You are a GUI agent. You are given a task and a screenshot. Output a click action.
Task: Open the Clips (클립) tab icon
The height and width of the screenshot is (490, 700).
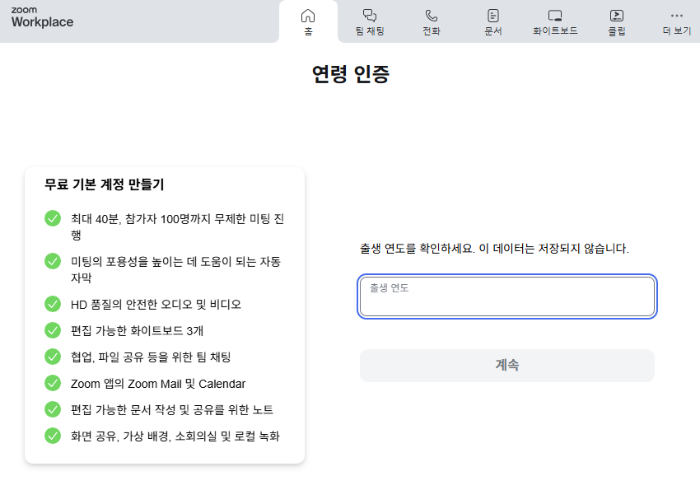tap(617, 16)
